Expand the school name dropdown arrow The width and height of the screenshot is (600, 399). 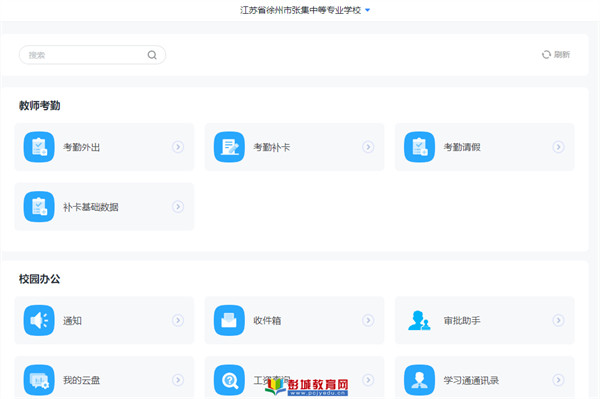click(x=367, y=10)
